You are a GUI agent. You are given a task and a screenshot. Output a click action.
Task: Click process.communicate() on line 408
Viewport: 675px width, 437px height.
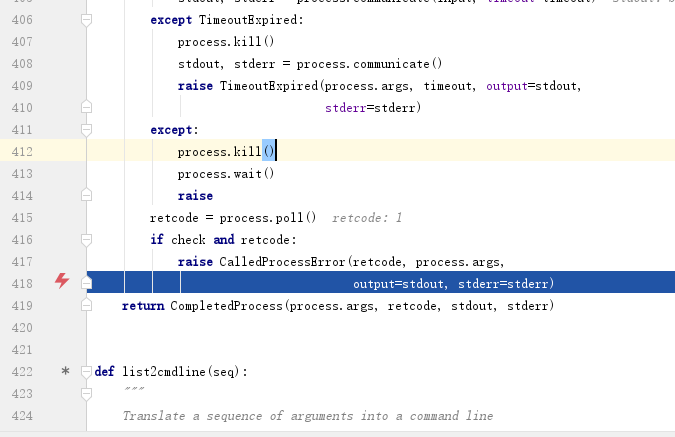pos(369,64)
